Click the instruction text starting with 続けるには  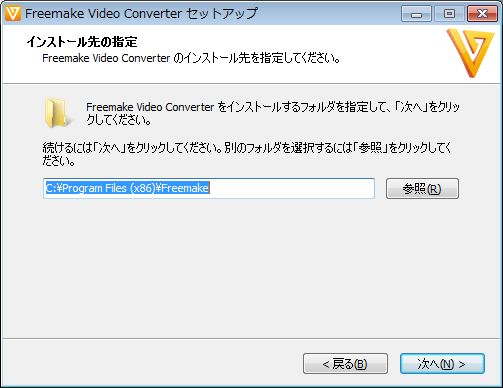pos(247,154)
